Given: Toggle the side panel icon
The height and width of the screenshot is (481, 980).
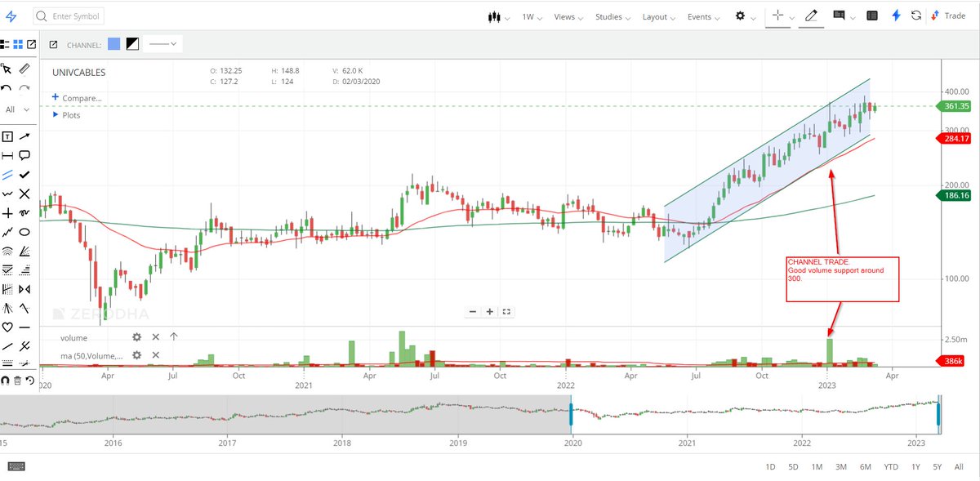Looking at the screenshot, I should click(x=872, y=16).
